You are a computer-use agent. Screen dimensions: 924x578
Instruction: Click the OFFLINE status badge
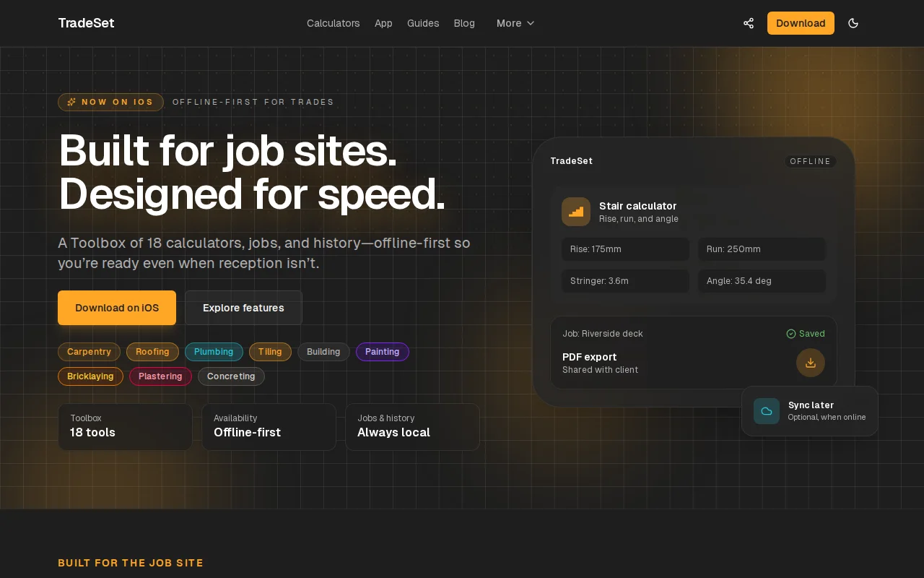[811, 161]
